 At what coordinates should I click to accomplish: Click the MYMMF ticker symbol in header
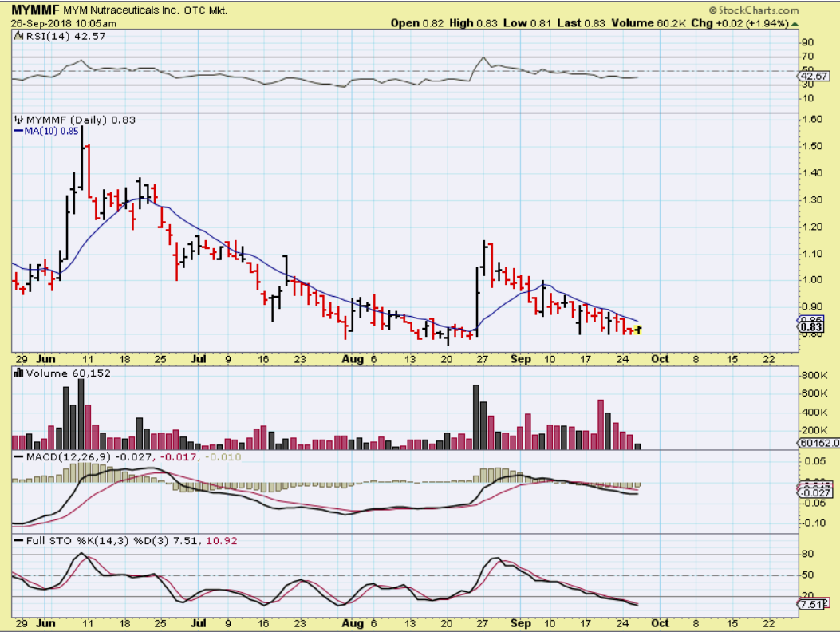point(34,10)
